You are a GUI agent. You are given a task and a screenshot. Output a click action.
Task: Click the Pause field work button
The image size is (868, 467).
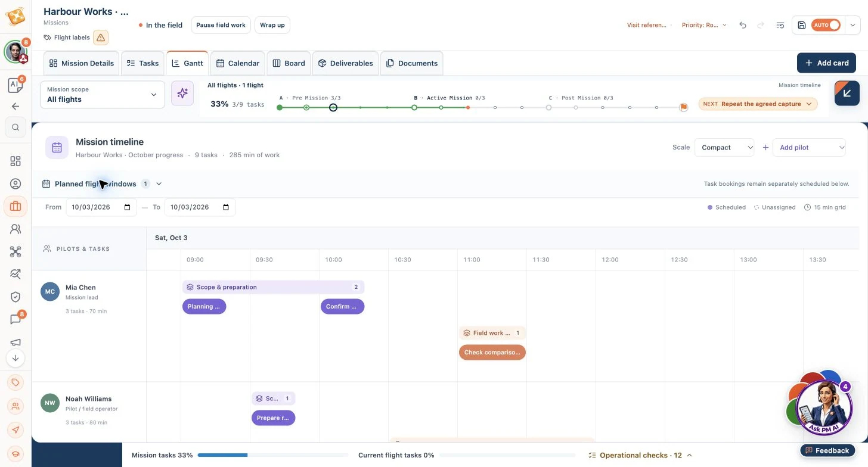221,25
